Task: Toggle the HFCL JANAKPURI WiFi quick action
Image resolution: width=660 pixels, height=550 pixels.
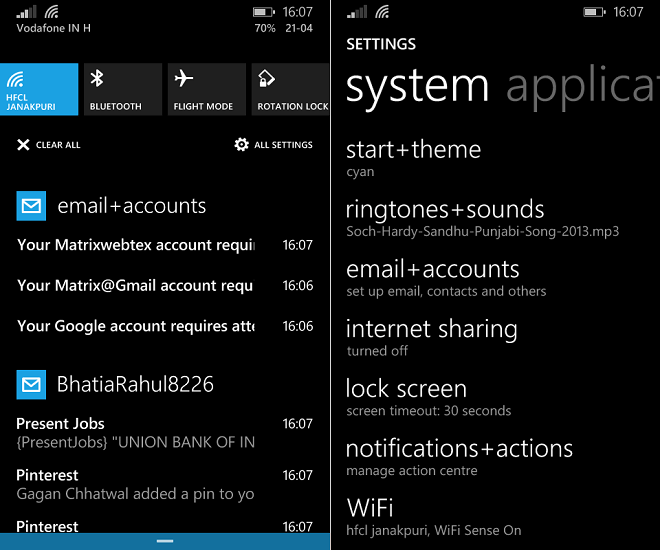Action: click(39, 89)
